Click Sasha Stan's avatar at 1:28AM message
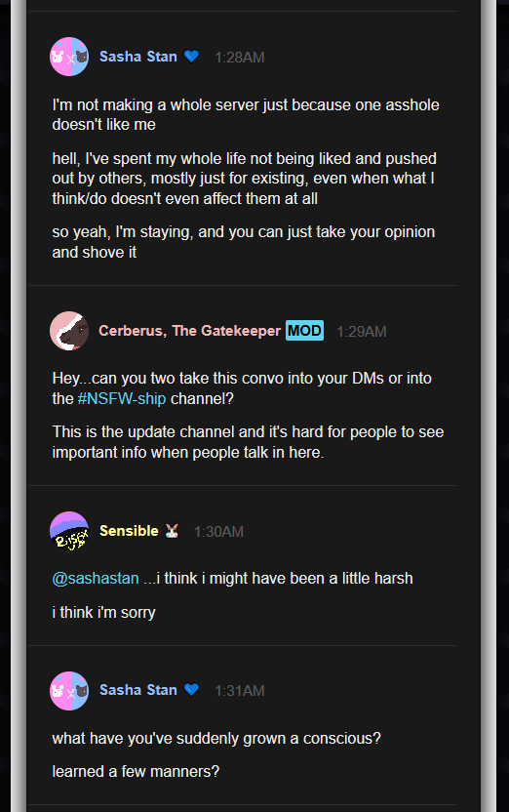This screenshot has height=812, width=509. 69,57
